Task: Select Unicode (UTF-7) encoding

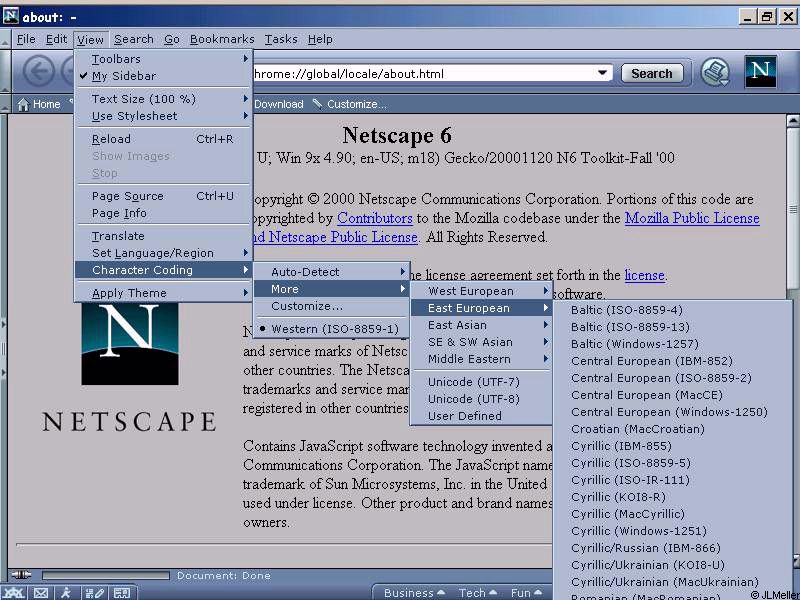Action: pyautogui.click(x=481, y=382)
